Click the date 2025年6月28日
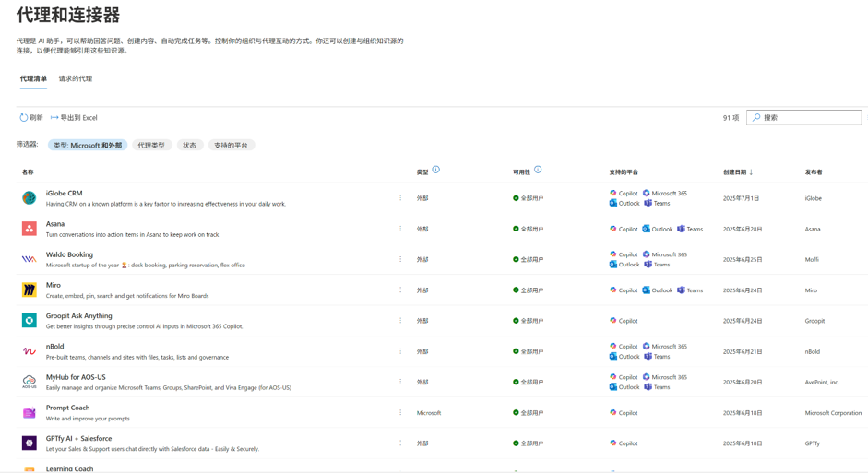868x473 pixels. [743, 229]
